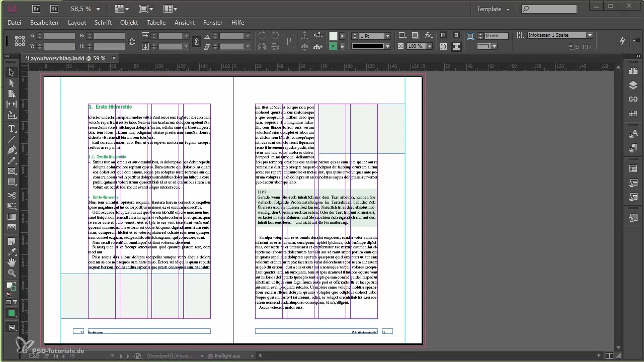
Task: Select the Page tool
Action: tap(12, 94)
